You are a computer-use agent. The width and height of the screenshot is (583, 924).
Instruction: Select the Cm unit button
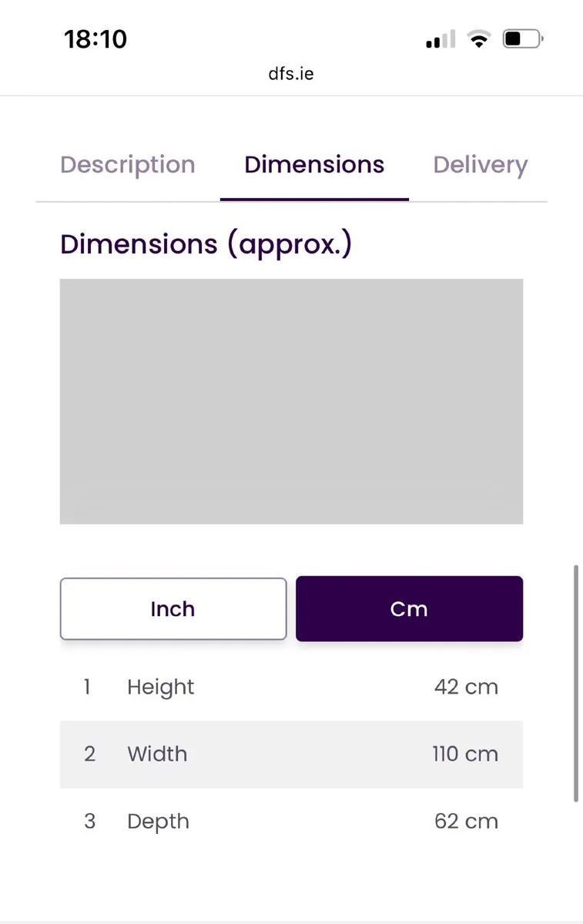point(409,609)
